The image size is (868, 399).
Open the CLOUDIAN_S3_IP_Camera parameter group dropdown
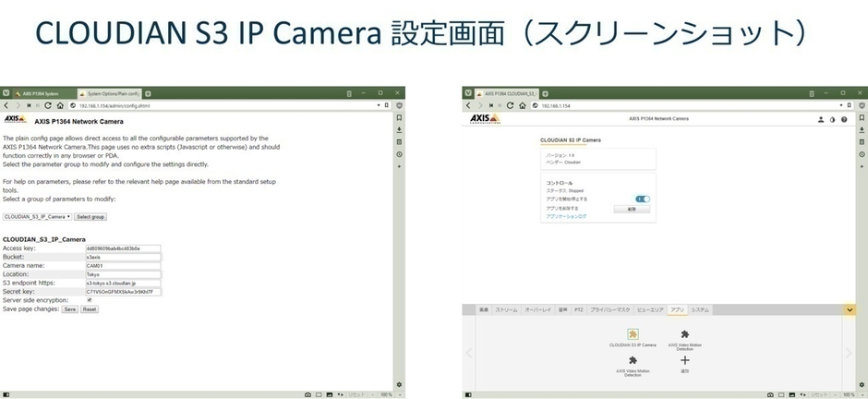[x=37, y=216]
